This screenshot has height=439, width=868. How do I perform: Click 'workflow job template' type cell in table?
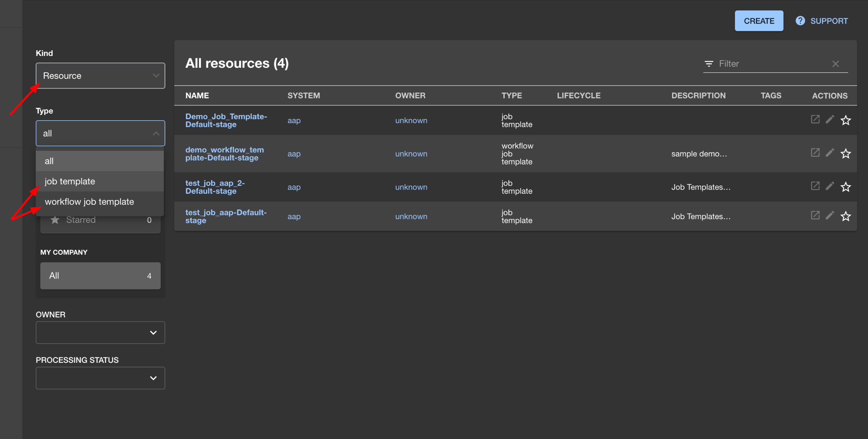tap(517, 154)
